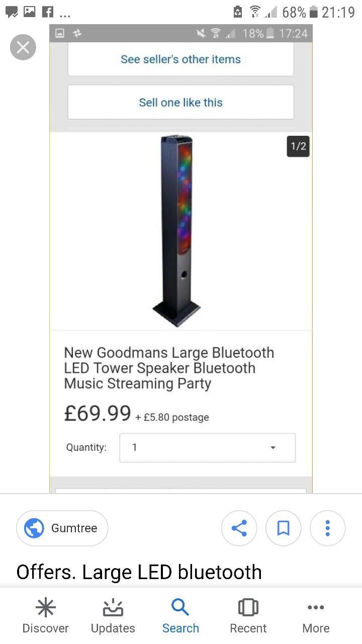The image size is (362, 644).
Task: Expand the Quantity dropdown
Action: [207, 447]
